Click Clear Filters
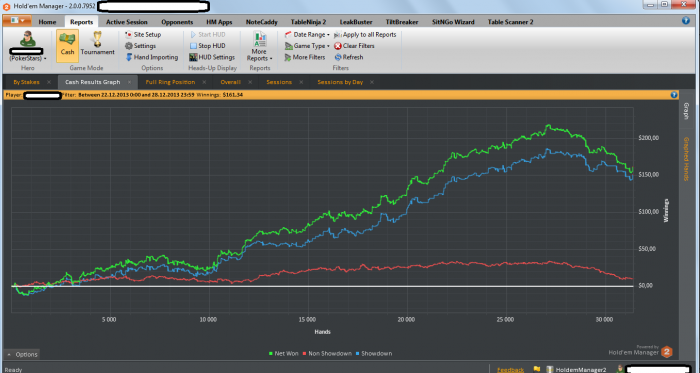 point(354,46)
